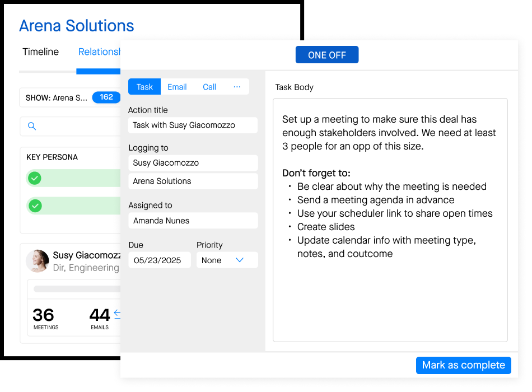Click the Task Body label
The height and width of the screenshot is (392, 532).
pos(294,87)
